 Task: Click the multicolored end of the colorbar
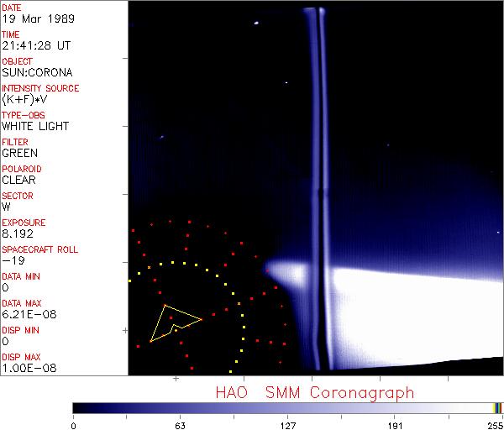pyautogui.click(x=497, y=407)
